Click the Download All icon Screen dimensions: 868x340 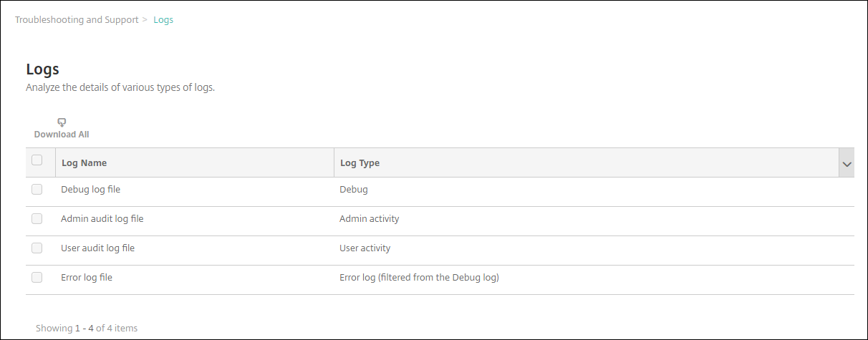click(x=62, y=122)
